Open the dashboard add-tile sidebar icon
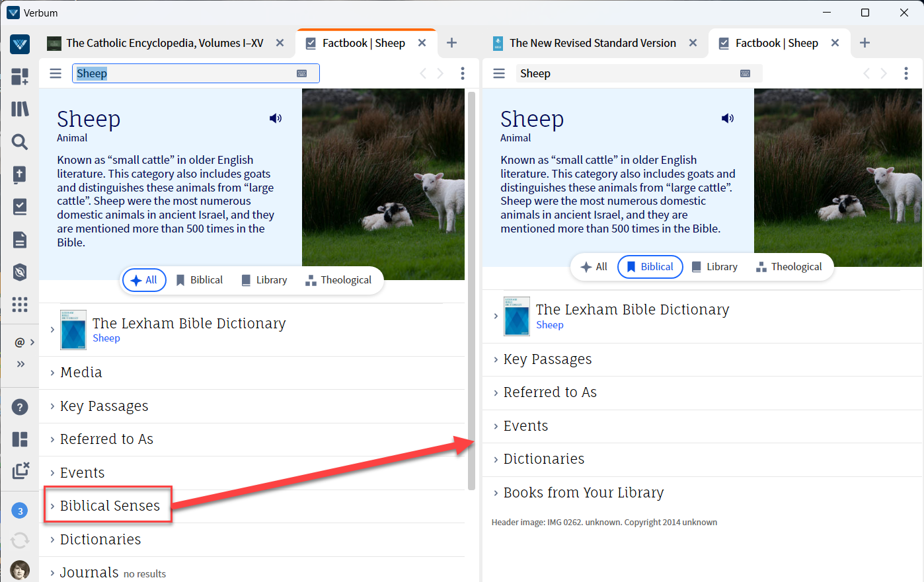The width and height of the screenshot is (924, 582). point(20,77)
